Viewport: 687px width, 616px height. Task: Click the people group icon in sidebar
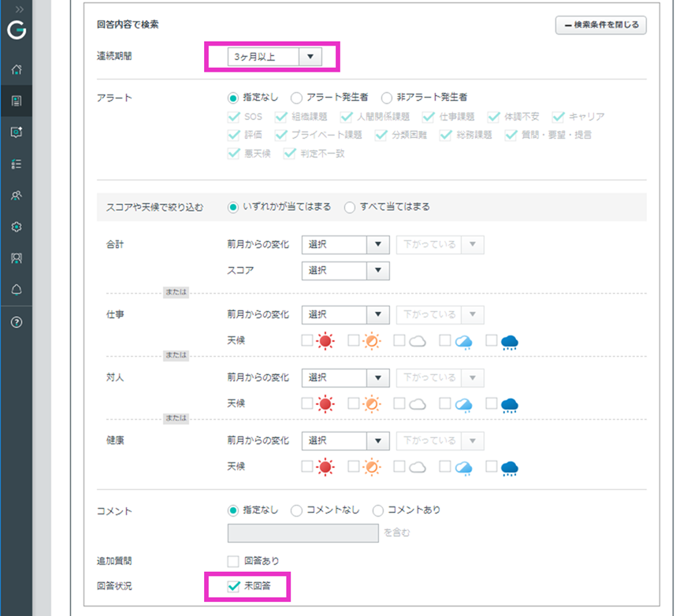tap(16, 195)
